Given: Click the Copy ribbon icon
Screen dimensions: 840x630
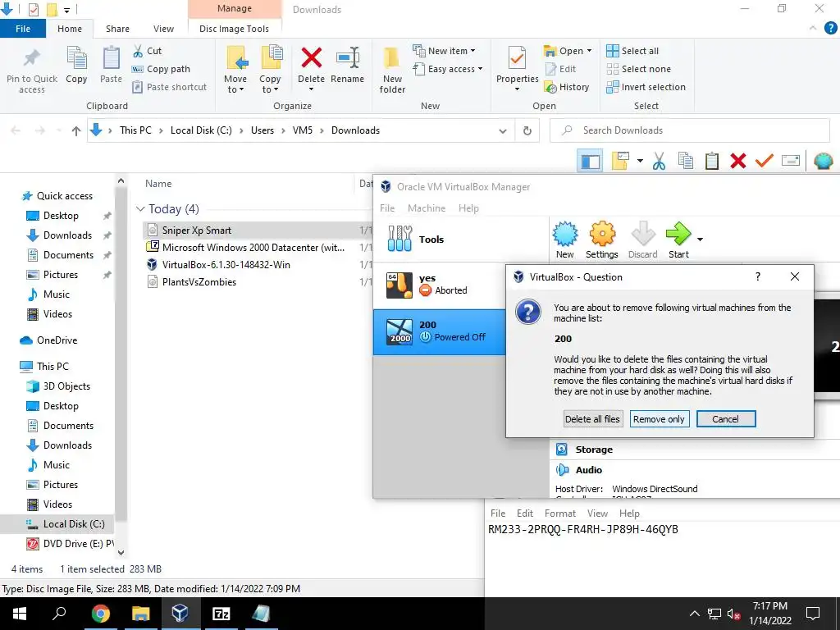Looking at the screenshot, I should pos(76,58).
